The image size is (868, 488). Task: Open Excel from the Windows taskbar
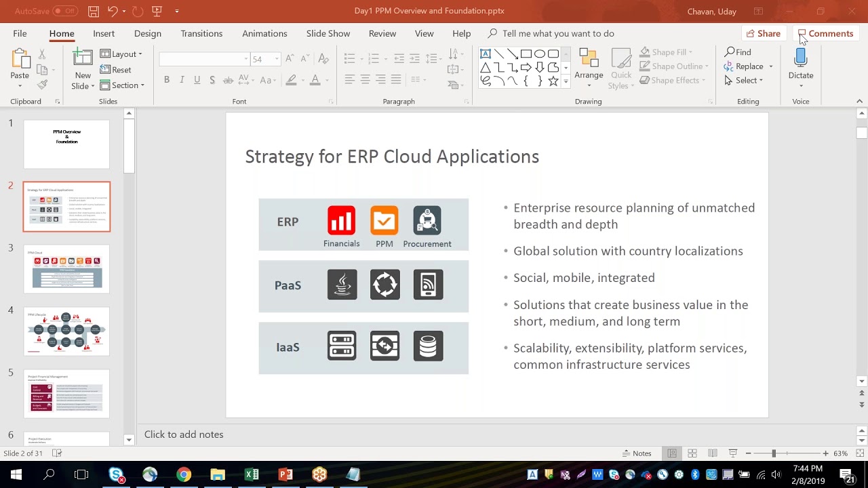252,474
